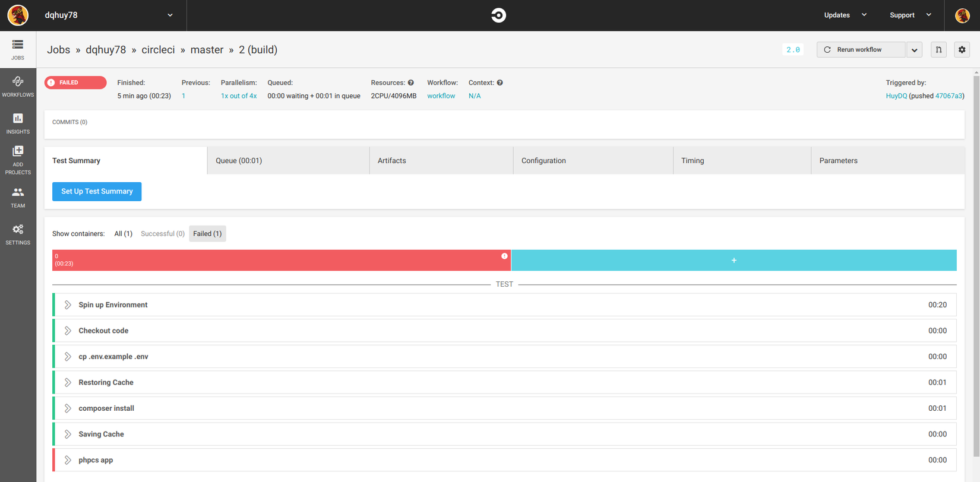Click circleci in the breadcrumb

(x=158, y=50)
